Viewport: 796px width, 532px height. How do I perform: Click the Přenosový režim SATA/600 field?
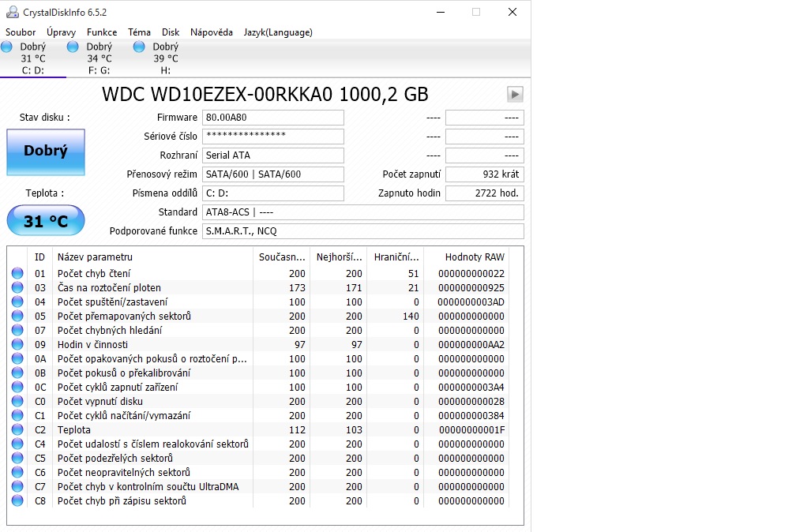click(x=273, y=174)
